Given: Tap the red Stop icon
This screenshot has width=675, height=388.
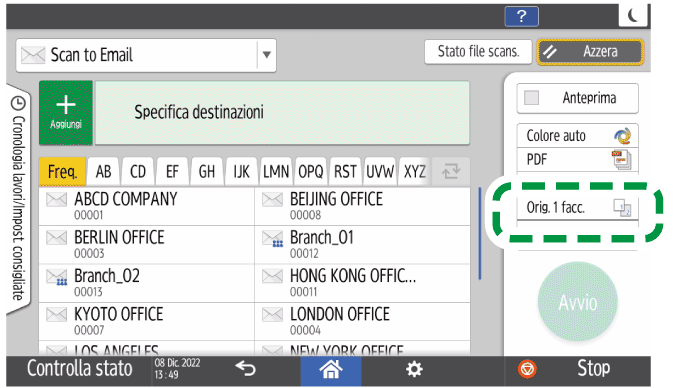Looking at the screenshot, I should point(527,369).
